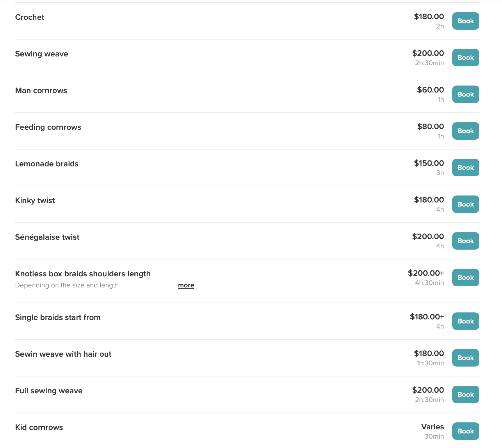Book Kid cornrows appointment
The height and width of the screenshot is (448, 502).
[x=466, y=431]
